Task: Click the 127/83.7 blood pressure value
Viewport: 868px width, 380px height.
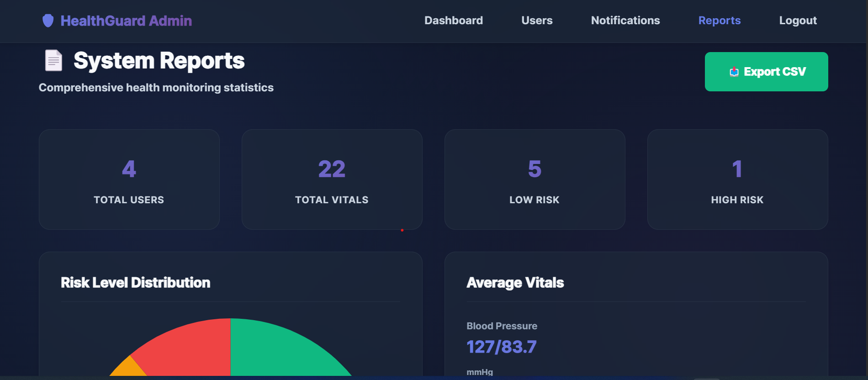Action: 502,347
